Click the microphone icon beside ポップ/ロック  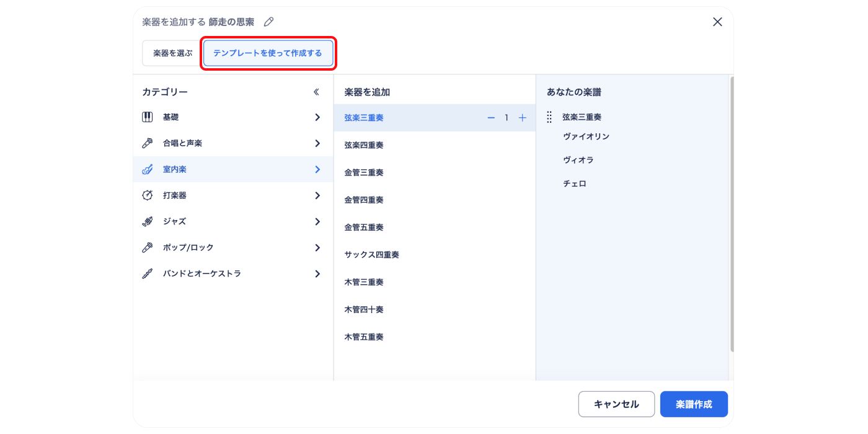148,247
